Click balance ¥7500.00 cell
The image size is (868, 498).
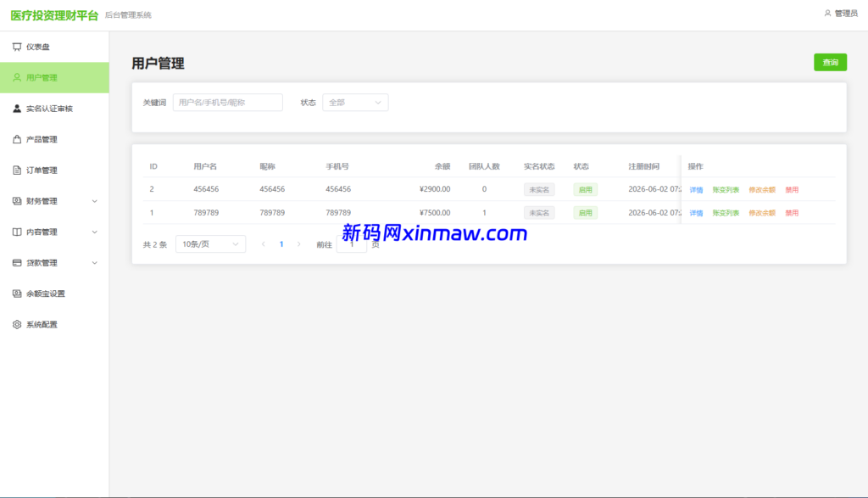435,213
